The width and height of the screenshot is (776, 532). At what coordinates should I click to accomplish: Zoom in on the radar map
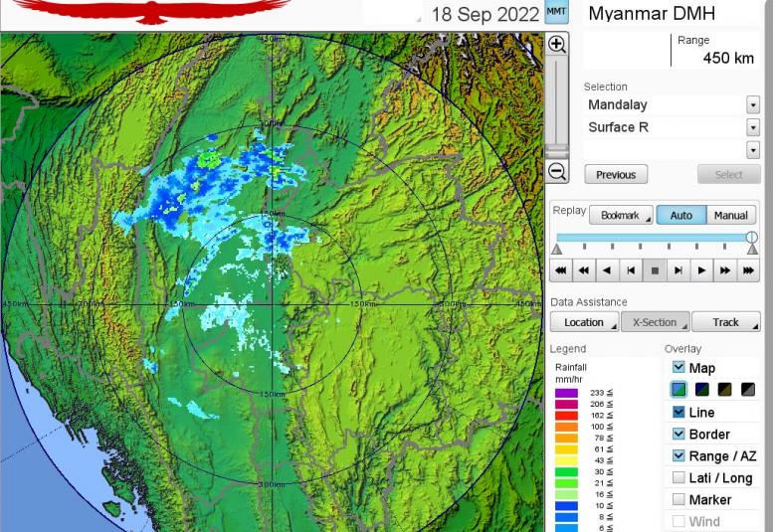[557, 45]
